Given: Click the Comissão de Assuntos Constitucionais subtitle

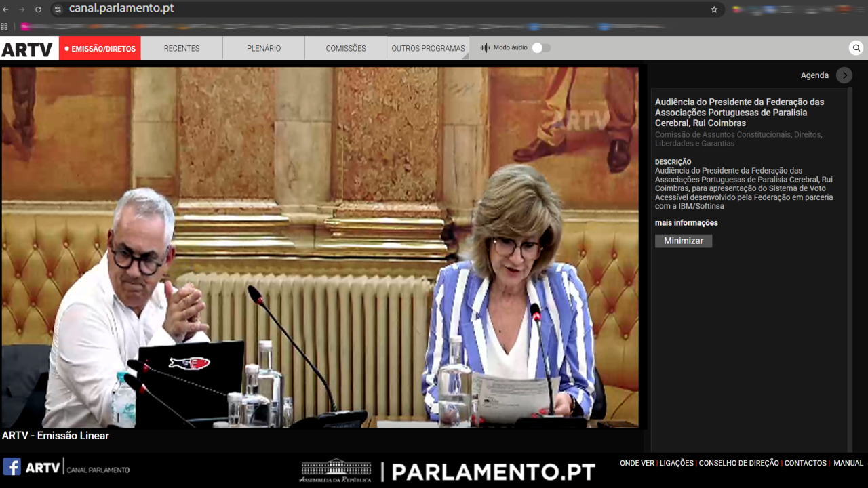Looking at the screenshot, I should click(738, 139).
